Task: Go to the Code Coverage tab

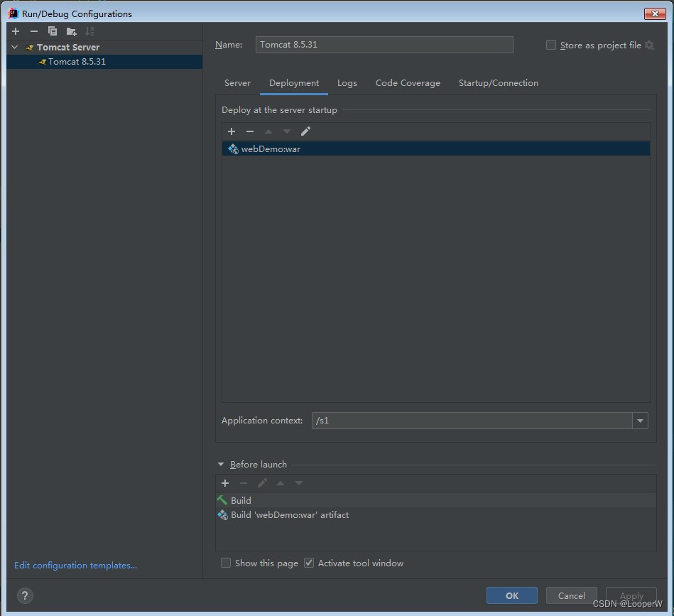Action: coord(408,83)
